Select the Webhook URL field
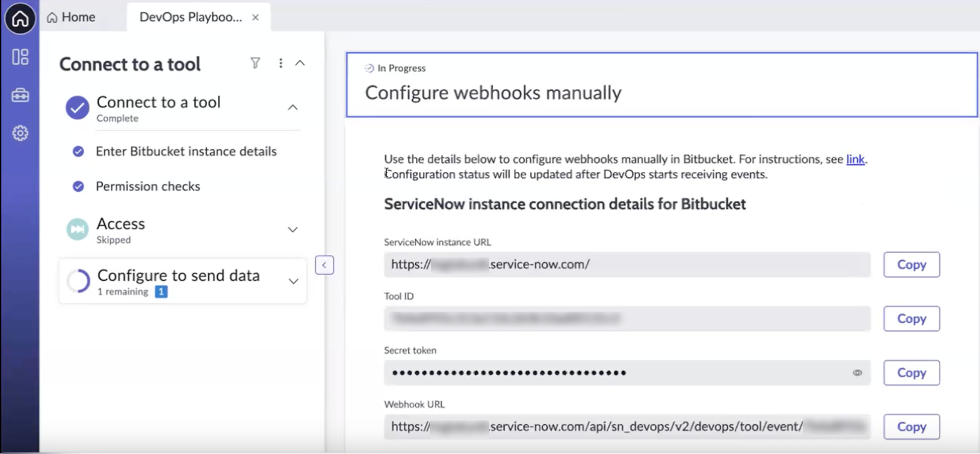The image size is (980, 454). click(627, 427)
